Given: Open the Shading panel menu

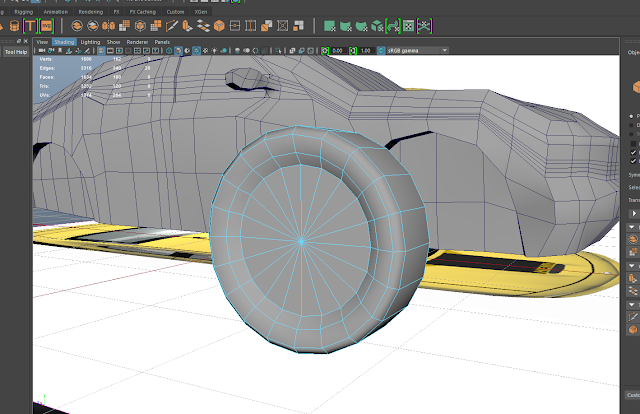Looking at the screenshot, I should point(64,42).
